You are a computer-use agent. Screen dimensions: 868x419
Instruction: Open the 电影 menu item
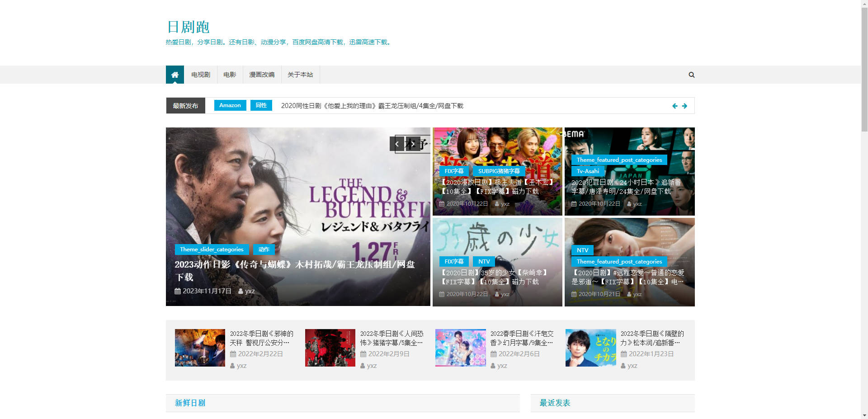[230, 75]
